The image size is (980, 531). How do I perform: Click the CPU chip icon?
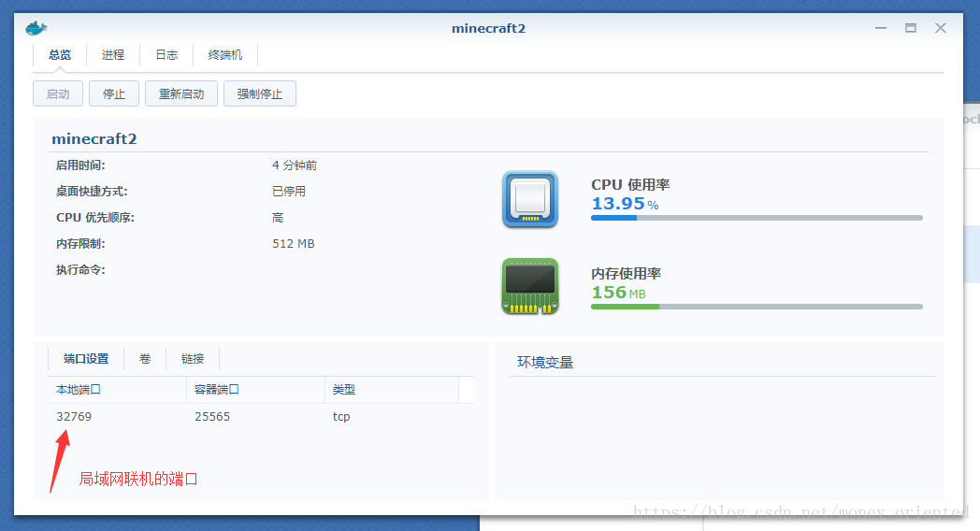pos(530,199)
